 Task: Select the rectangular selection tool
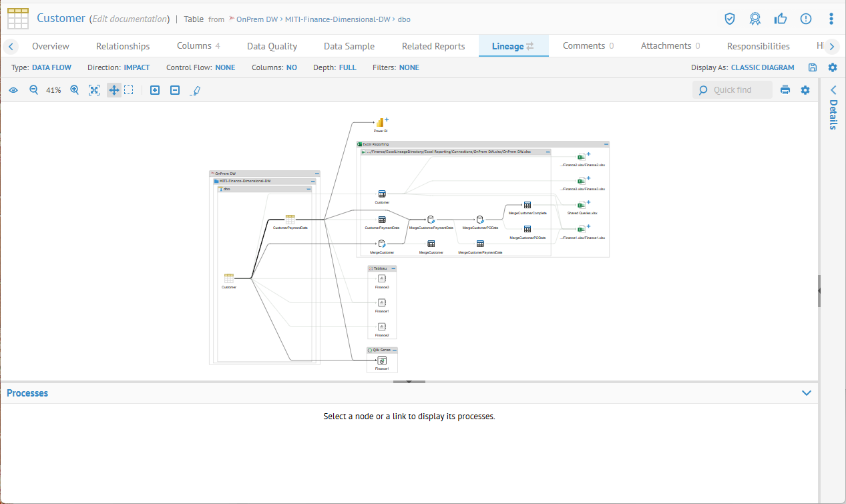pyautogui.click(x=129, y=90)
